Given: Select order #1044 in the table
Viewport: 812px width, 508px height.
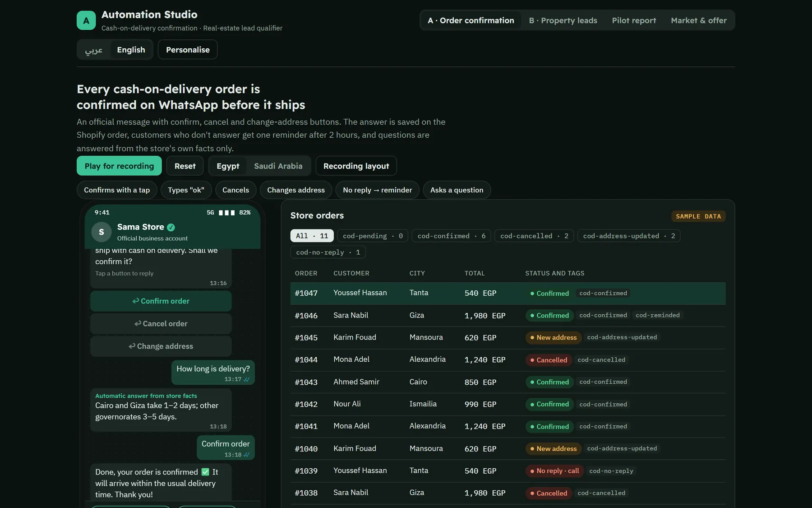Looking at the screenshot, I should click(x=508, y=360).
